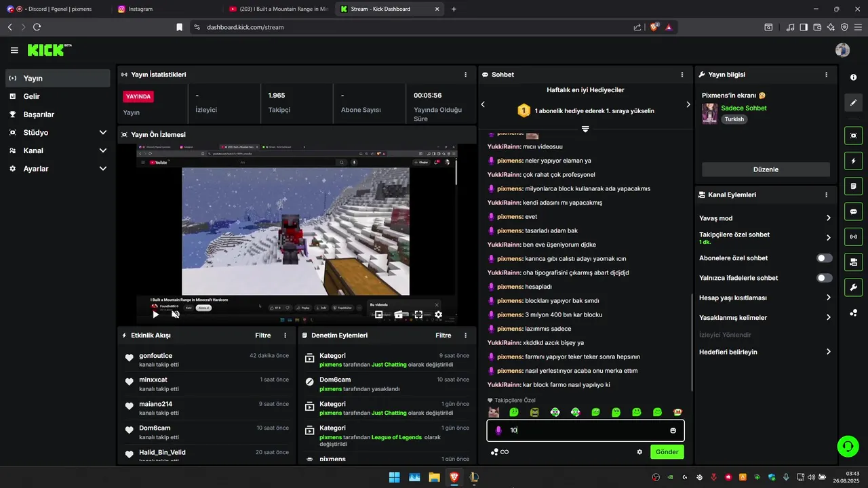
Task: Open Yasaklanmış kelimeler settings
Action: tap(765, 317)
